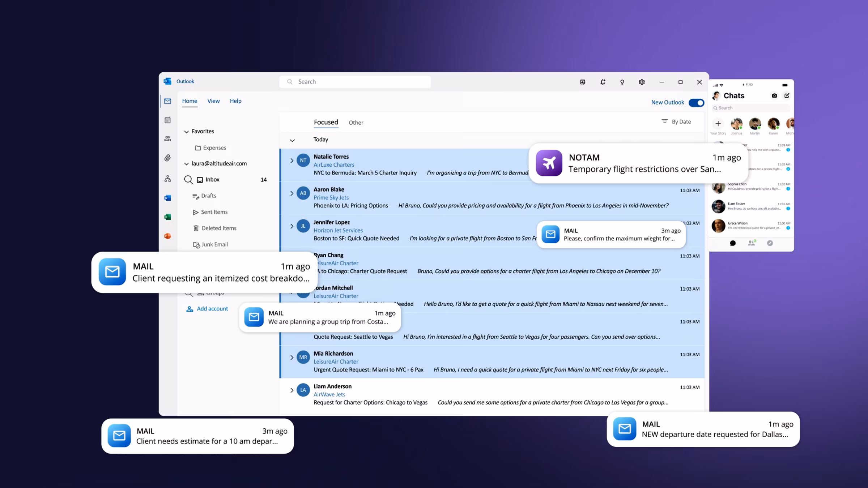Add Your Story with plus button
The width and height of the screenshot is (868, 488).
(718, 124)
